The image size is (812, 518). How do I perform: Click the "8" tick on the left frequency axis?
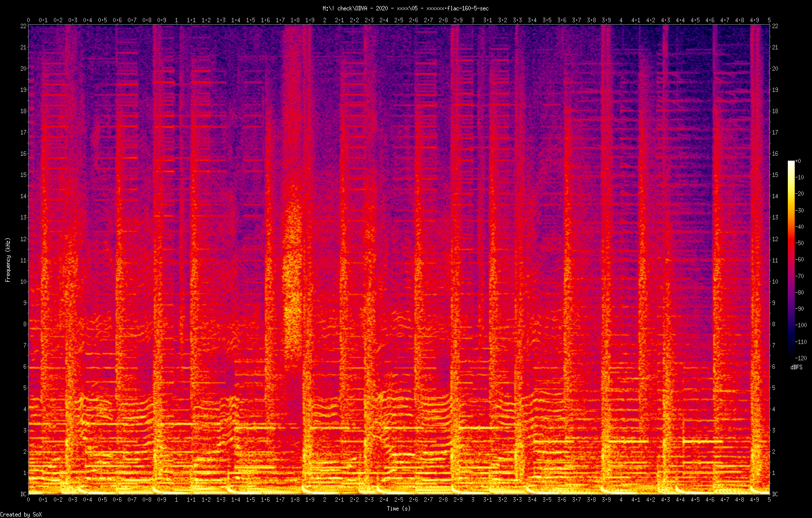click(25, 324)
